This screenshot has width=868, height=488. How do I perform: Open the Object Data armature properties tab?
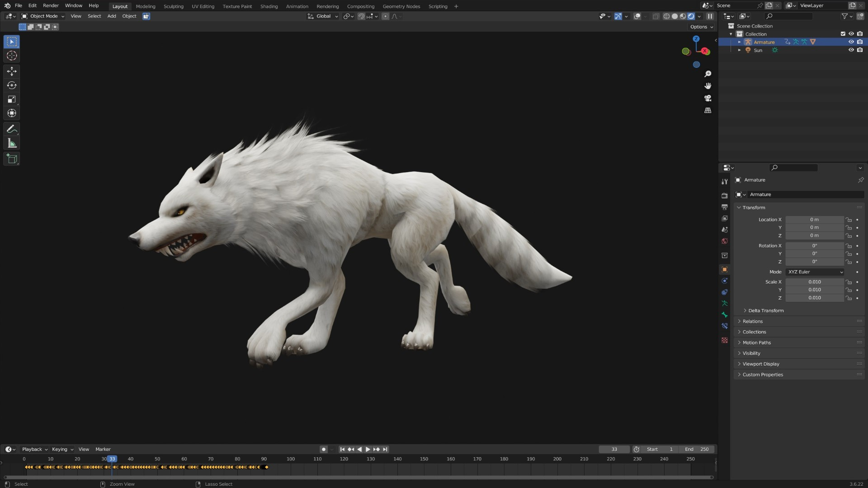point(725,304)
